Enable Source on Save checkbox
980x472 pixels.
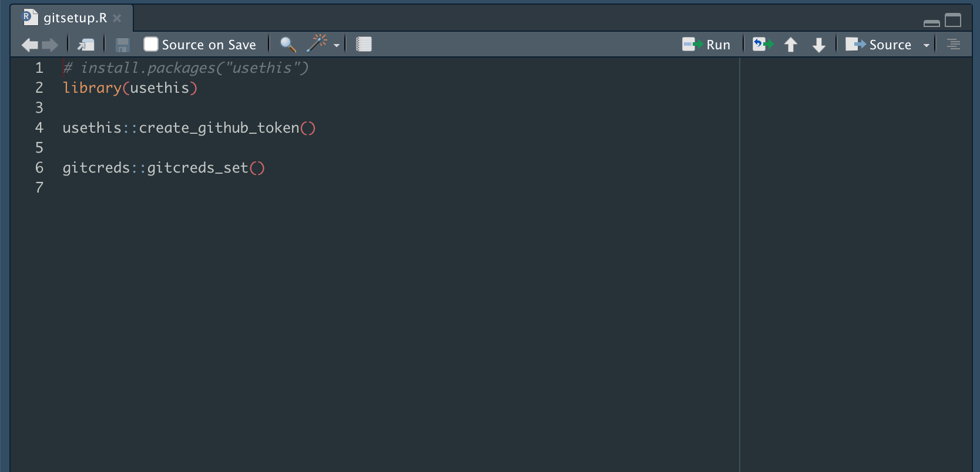click(151, 45)
